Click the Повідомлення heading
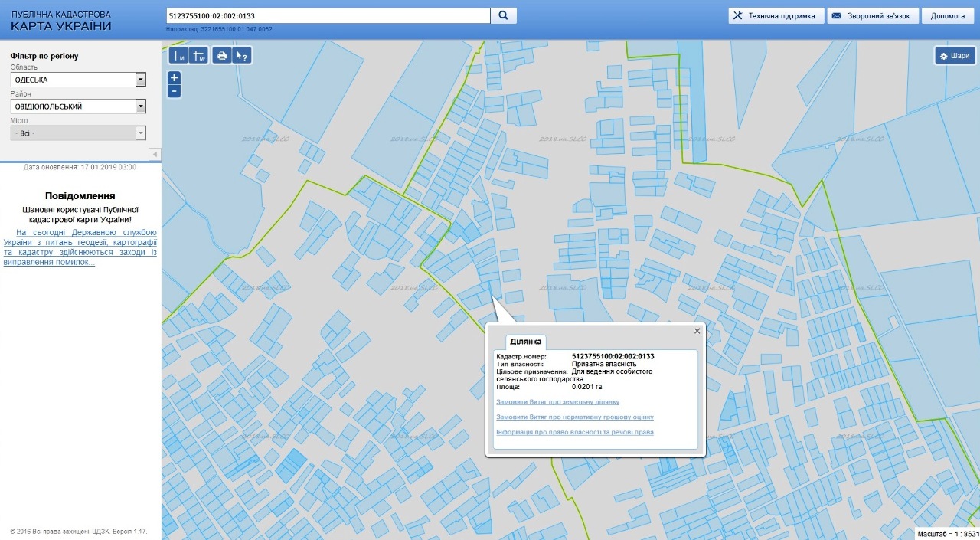 (80, 196)
